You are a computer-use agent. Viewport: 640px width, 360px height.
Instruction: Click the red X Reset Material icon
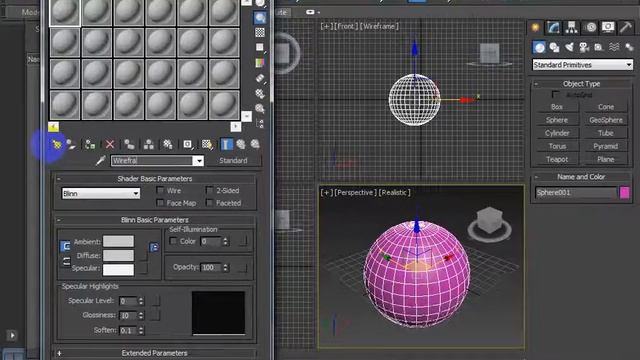point(109,144)
